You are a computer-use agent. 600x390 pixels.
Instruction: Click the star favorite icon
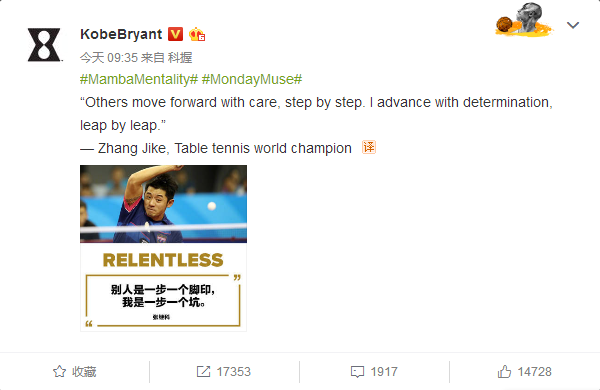click(x=59, y=371)
